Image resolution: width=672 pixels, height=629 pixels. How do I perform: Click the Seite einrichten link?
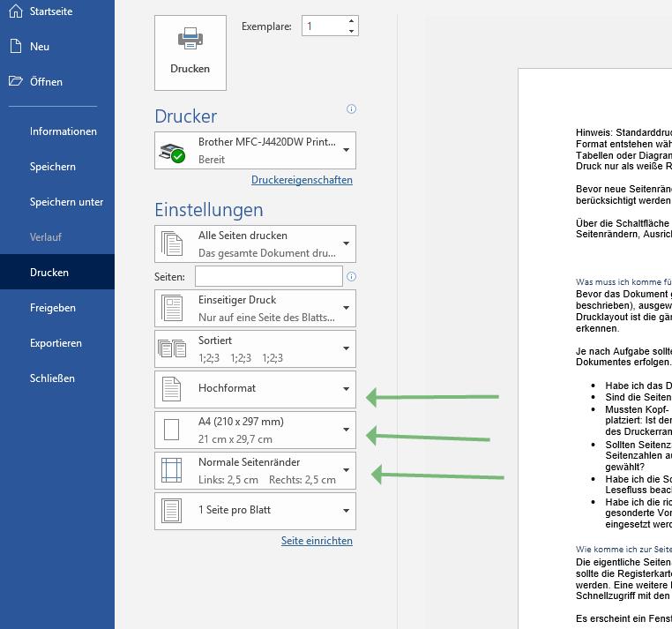click(317, 541)
